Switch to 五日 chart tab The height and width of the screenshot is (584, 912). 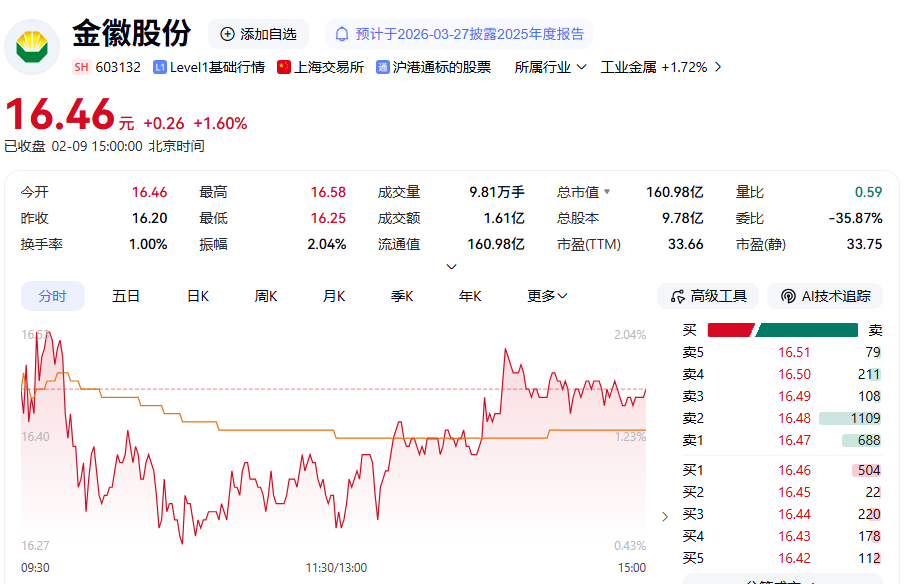(x=126, y=296)
